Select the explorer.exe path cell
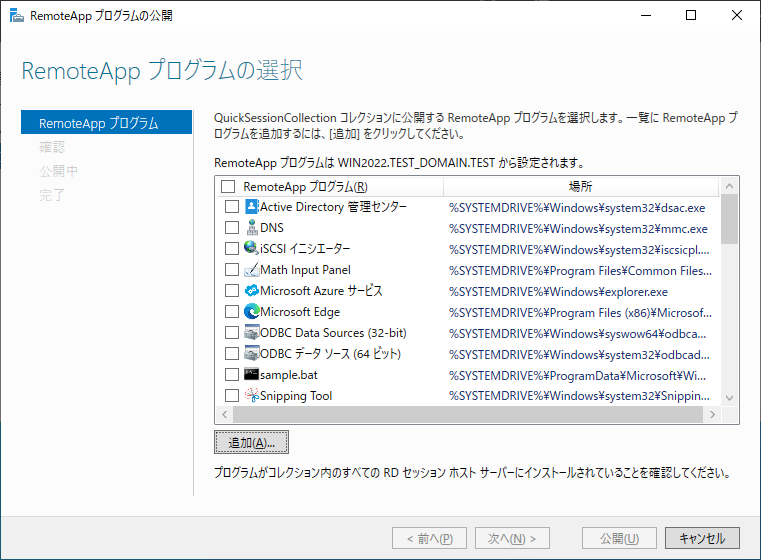The image size is (761, 560). click(558, 292)
